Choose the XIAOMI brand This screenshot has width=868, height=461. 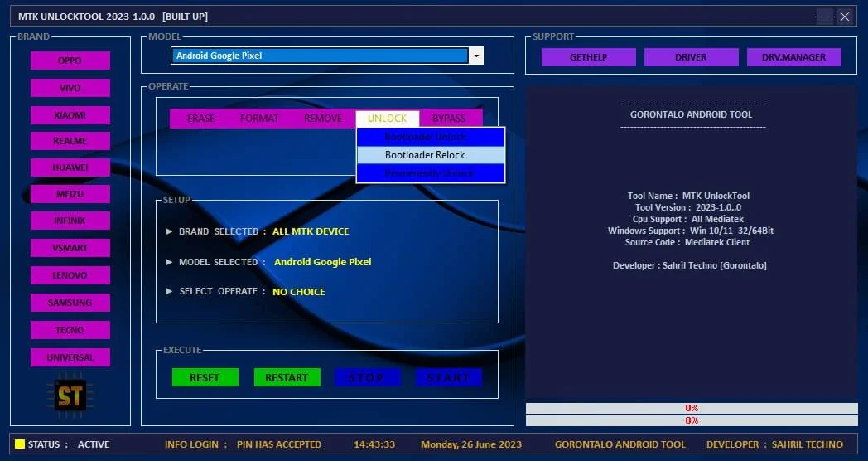point(70,114)
